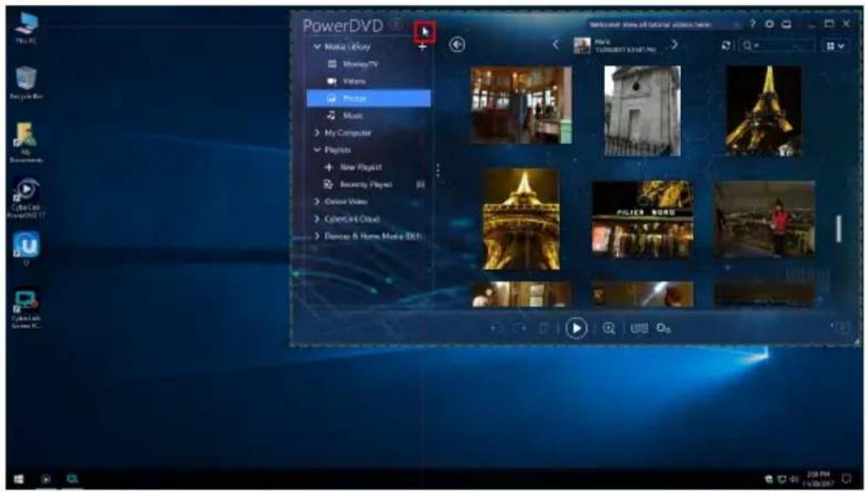
Task: Open My Documents desktop shortcut
Action: [x=26, y=142]
